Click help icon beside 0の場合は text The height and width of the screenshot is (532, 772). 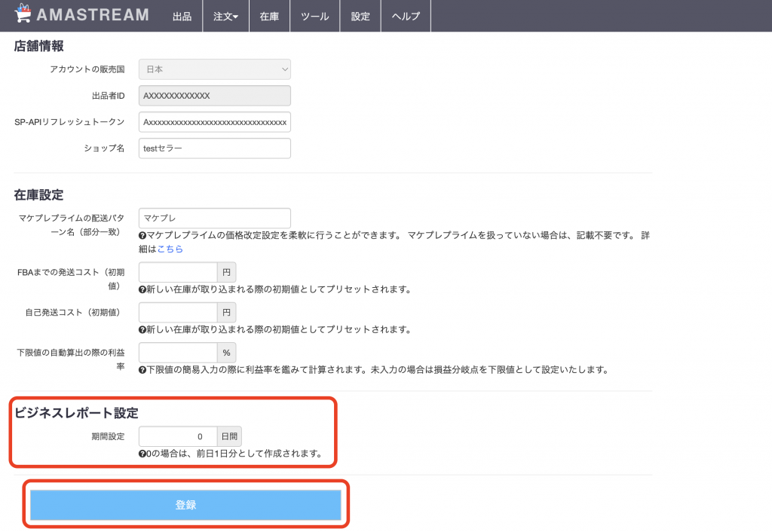[x=142, y=454]
